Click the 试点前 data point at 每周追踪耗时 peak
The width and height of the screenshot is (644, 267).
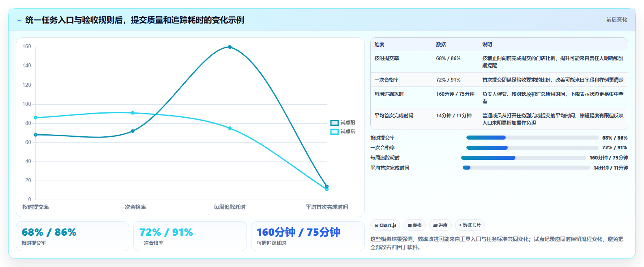(x=230, y=47)
